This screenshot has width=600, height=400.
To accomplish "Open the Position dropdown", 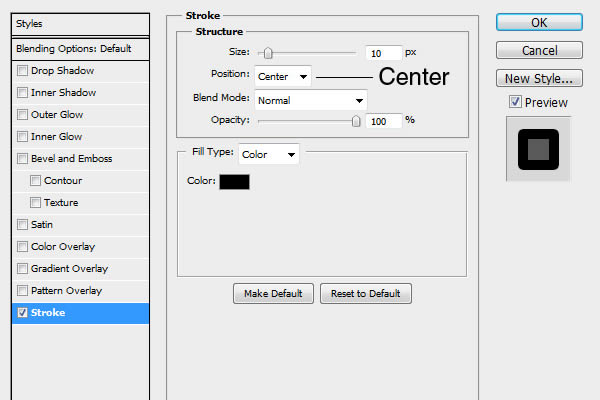I will (x=284, y=76).
